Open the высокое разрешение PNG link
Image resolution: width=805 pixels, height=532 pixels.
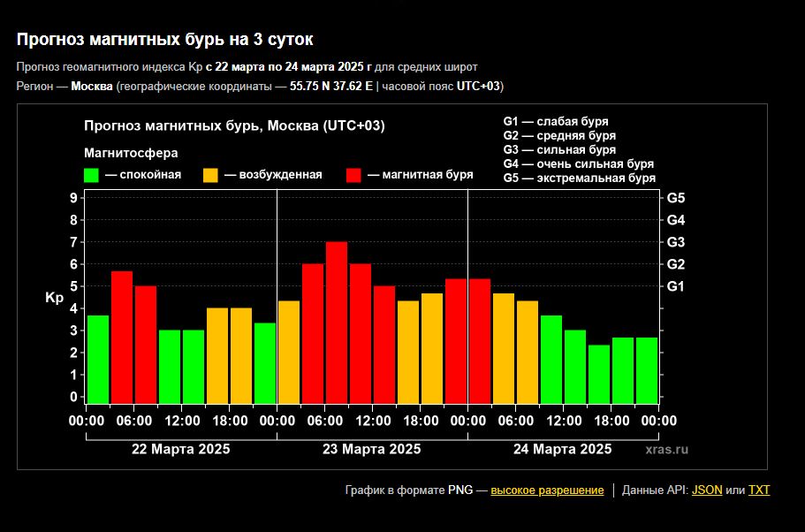(547, 490)
